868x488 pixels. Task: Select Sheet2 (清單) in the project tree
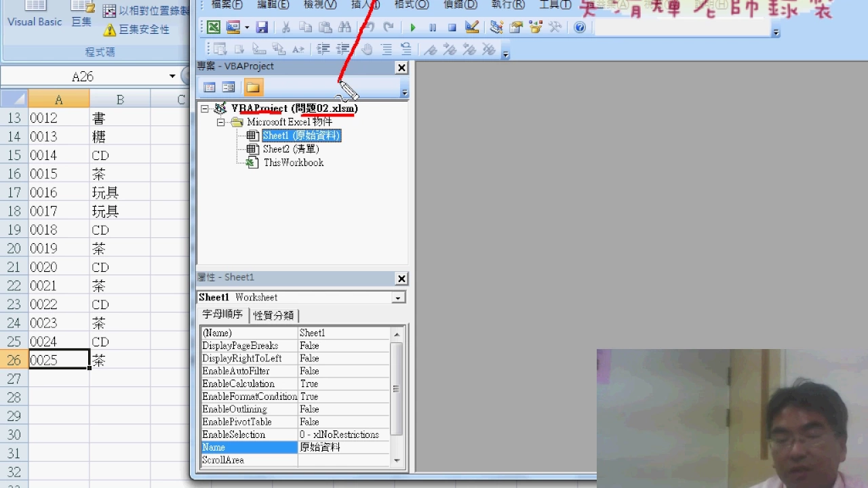point(291,149)
